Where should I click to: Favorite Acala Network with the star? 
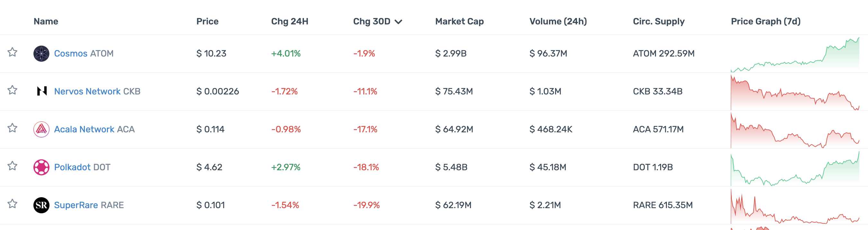click(x=13, y=128)
